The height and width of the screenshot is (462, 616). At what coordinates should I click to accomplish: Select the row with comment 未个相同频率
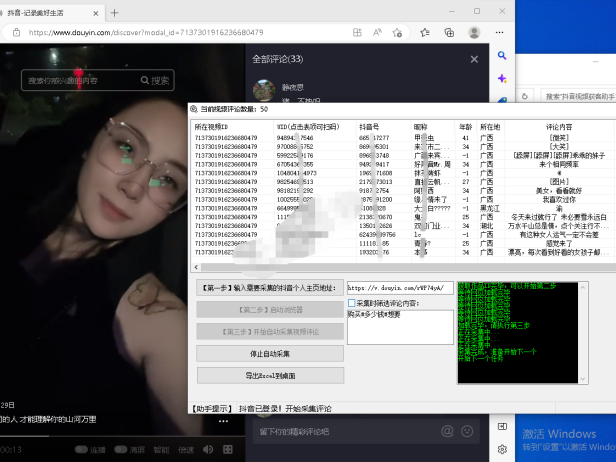(403, 164)
